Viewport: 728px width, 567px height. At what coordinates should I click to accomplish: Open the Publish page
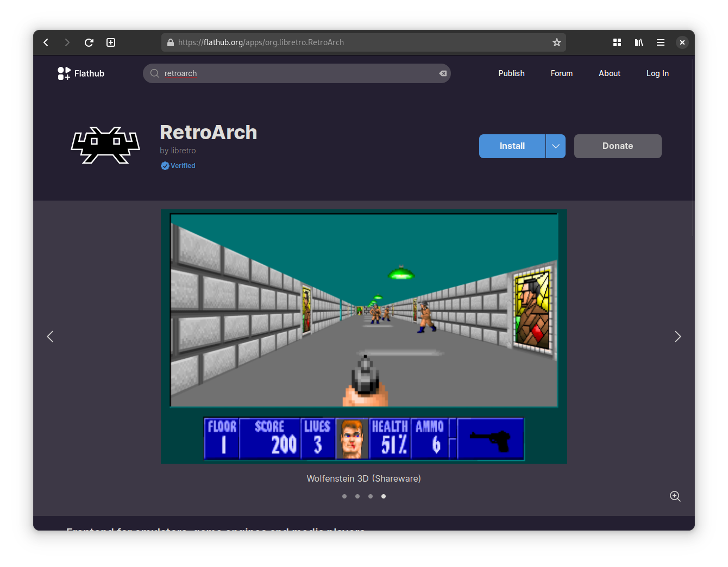click(511, 73)
